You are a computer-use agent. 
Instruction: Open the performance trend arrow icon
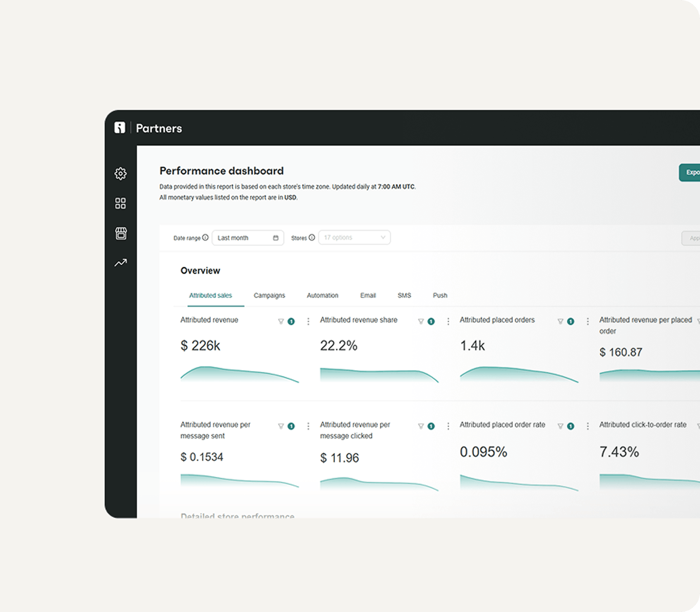121,263
